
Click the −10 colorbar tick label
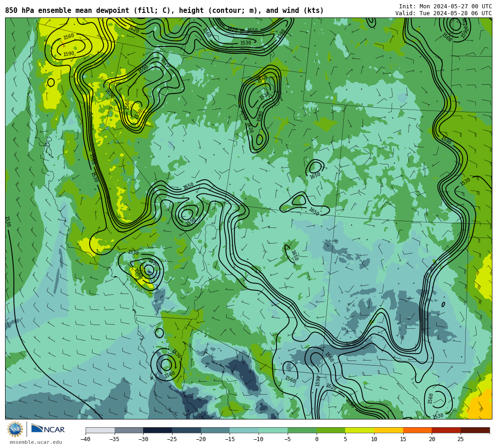pos(259,439)
